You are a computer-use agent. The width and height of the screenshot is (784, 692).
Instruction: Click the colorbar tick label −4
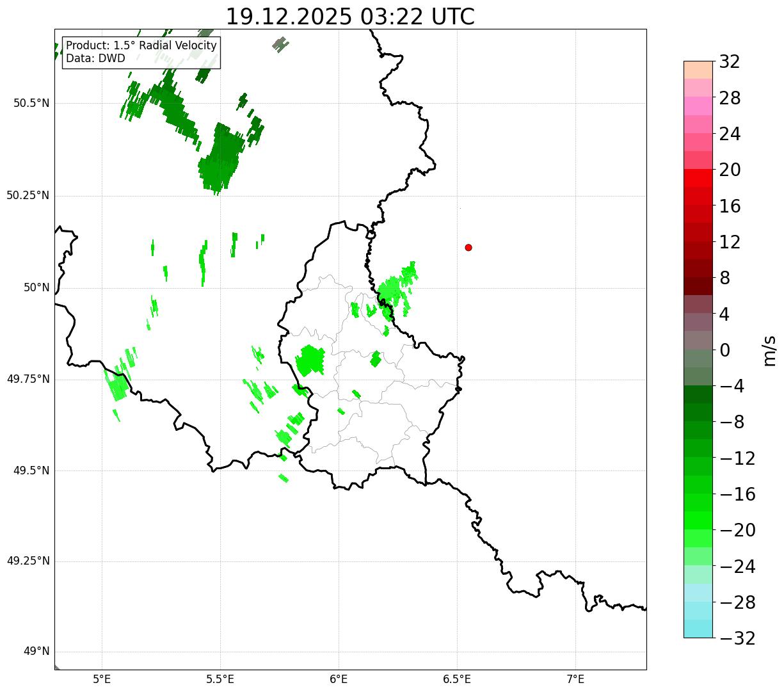click(x=732, y=387)
